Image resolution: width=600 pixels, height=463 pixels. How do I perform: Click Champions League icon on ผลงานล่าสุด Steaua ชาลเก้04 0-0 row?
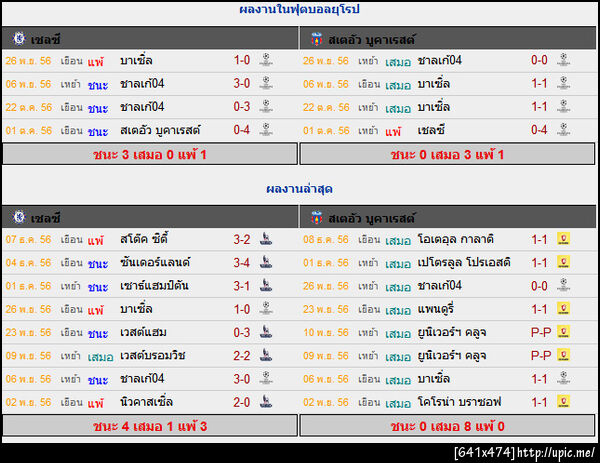[x=564, y=286]
